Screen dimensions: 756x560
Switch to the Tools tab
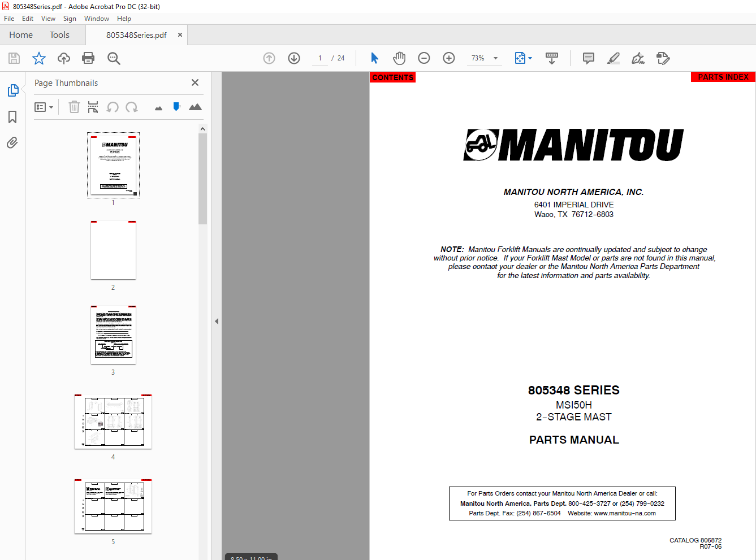coord(59,35)
